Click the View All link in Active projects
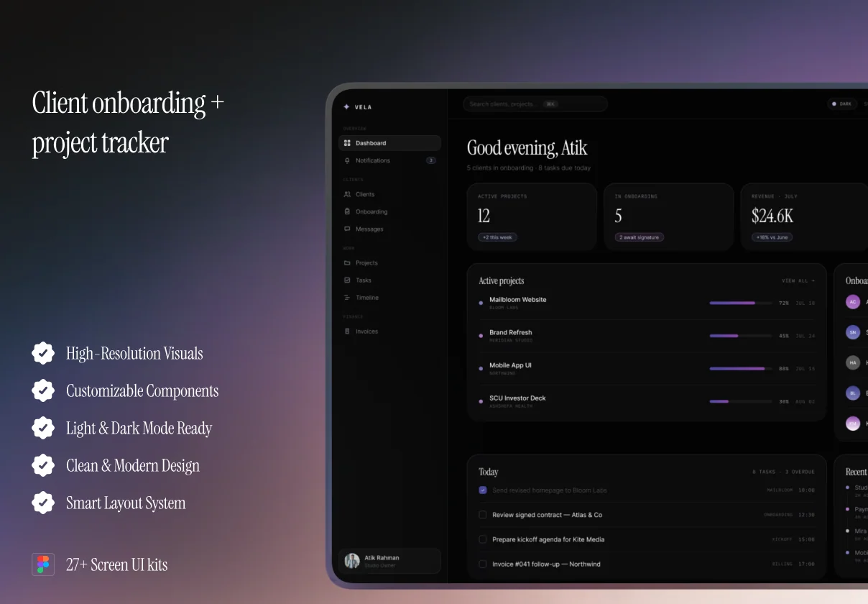The height and width of the screenshot is (604, 868). pyautogui.click(x=798, y=281)
